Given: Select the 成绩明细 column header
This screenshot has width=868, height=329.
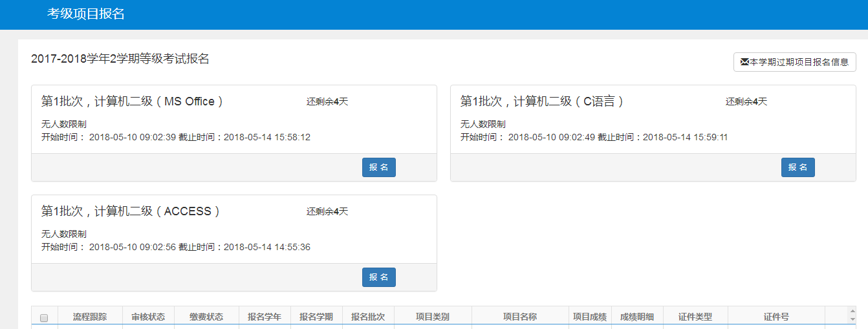Looking at the screenshot, I should [x=636, y=317].
